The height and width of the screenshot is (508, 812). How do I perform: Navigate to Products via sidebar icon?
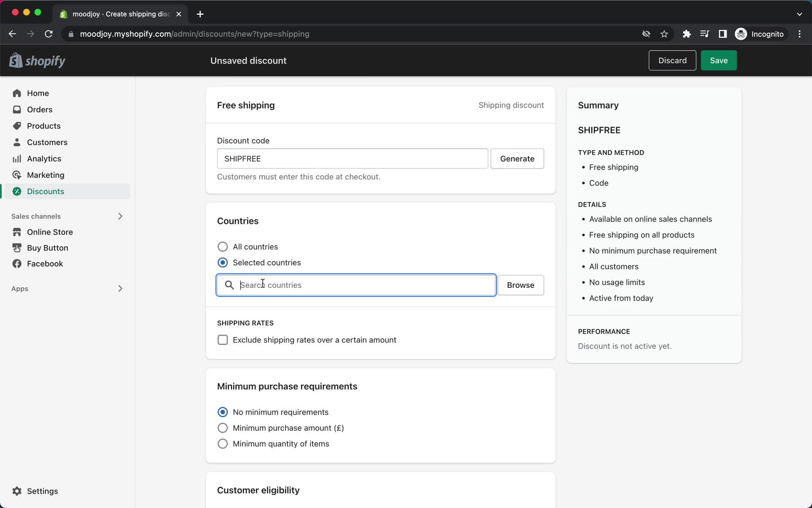(x=16, y=126)
